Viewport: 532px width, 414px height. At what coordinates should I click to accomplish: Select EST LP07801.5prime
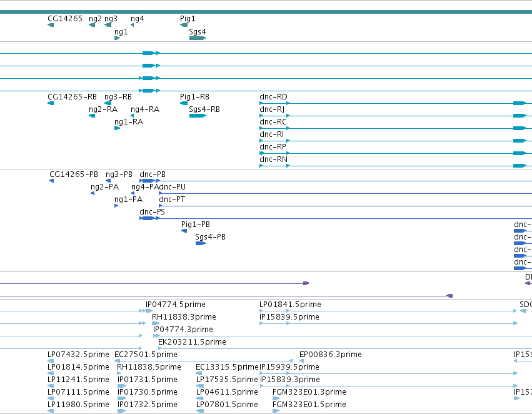pyautogui.click(x=228, y=405)
